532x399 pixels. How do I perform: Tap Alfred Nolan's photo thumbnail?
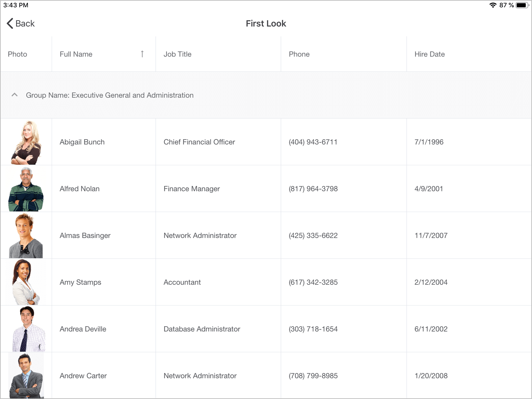pos(26,189)
